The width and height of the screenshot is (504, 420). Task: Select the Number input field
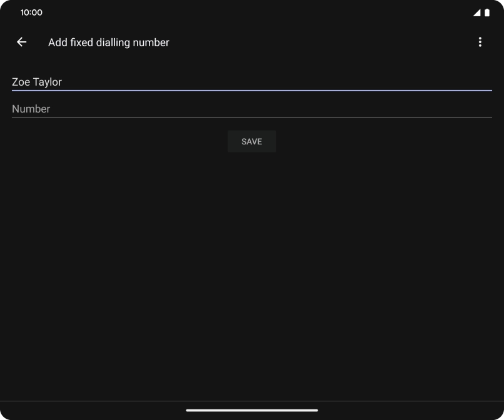pyautogui.click(x=251, y=109)
